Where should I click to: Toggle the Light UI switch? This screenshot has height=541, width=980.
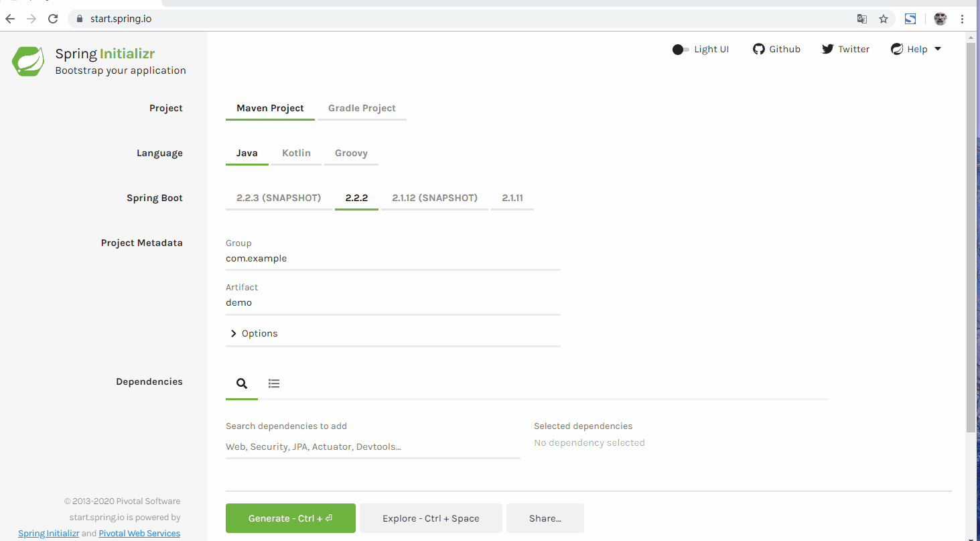[x=681, y=50]
